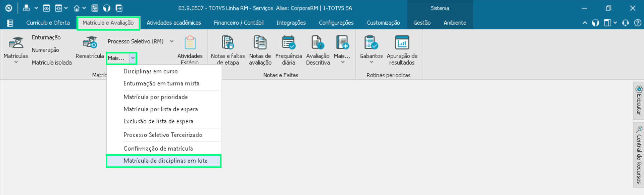Click the Atividades Estágio clipboard icon
644x195 pixels.
coord(190,43)
